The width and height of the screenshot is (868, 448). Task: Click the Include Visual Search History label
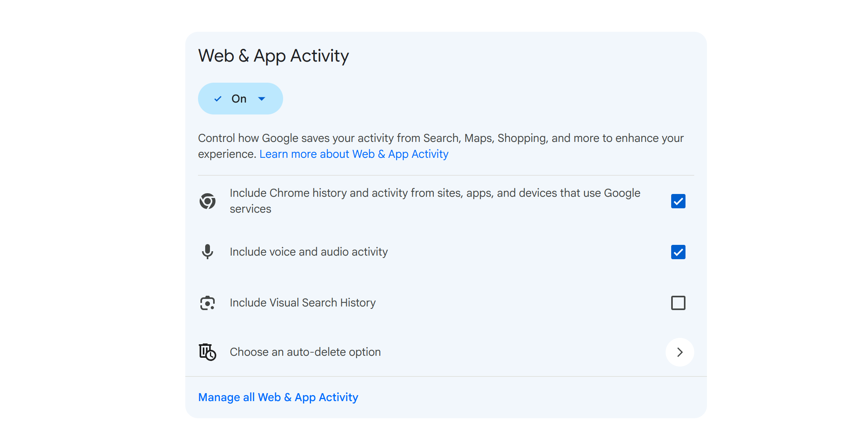click(303, 303)
